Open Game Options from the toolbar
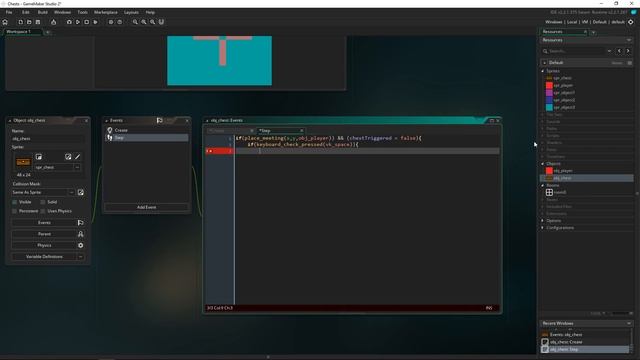The image size is (640, 360). pyautogui.click(x=111, y=22)
